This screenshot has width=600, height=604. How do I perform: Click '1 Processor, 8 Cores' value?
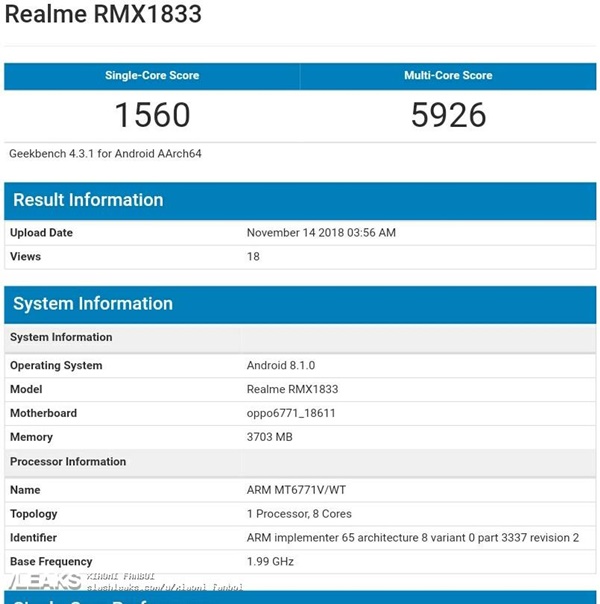pyautogui.click(x=299, y=514)
